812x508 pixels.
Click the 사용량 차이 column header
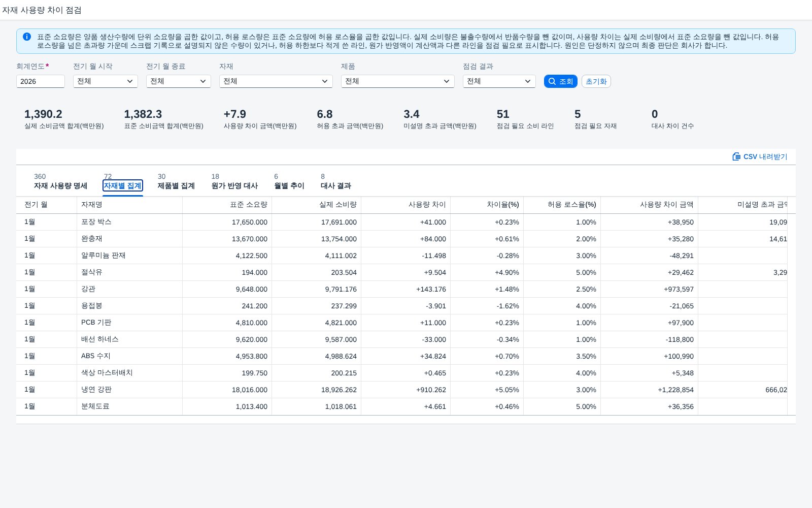click(406, 205)
